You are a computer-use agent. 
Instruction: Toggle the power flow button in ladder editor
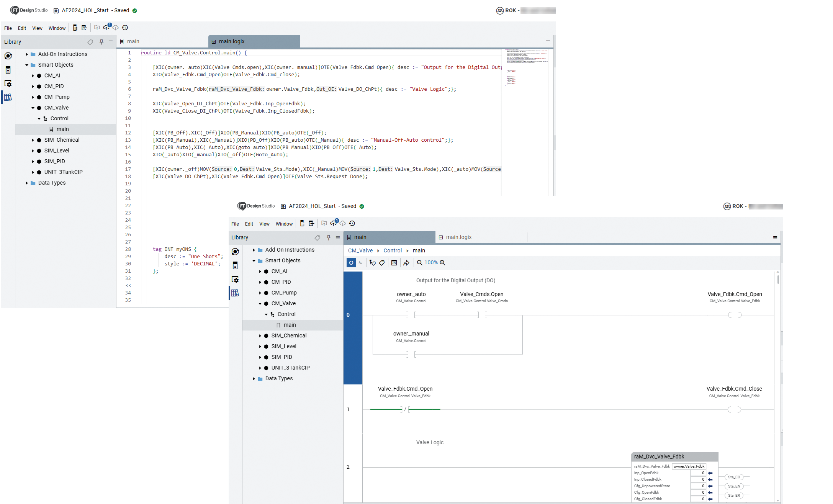click(351, 263)
